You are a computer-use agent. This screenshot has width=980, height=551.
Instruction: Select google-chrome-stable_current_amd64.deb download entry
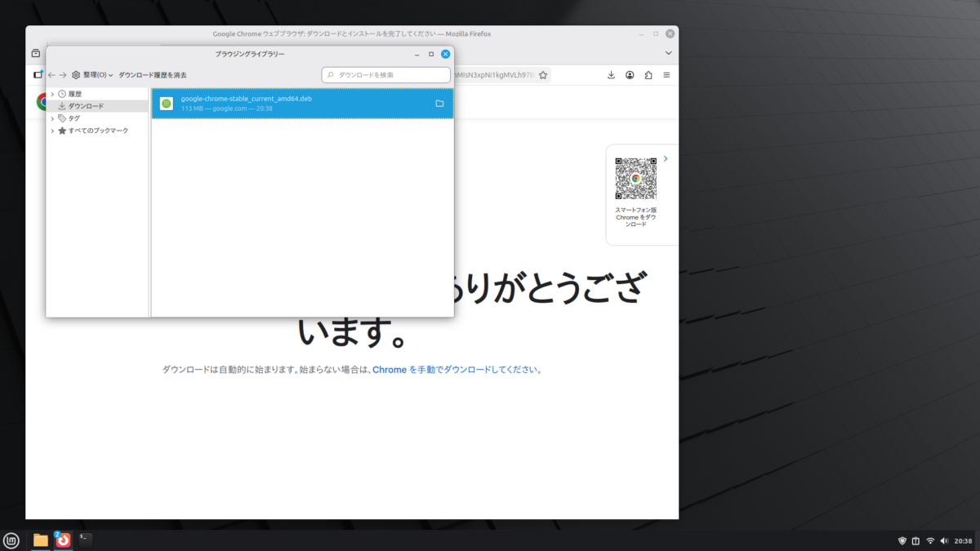click(286, 104)
